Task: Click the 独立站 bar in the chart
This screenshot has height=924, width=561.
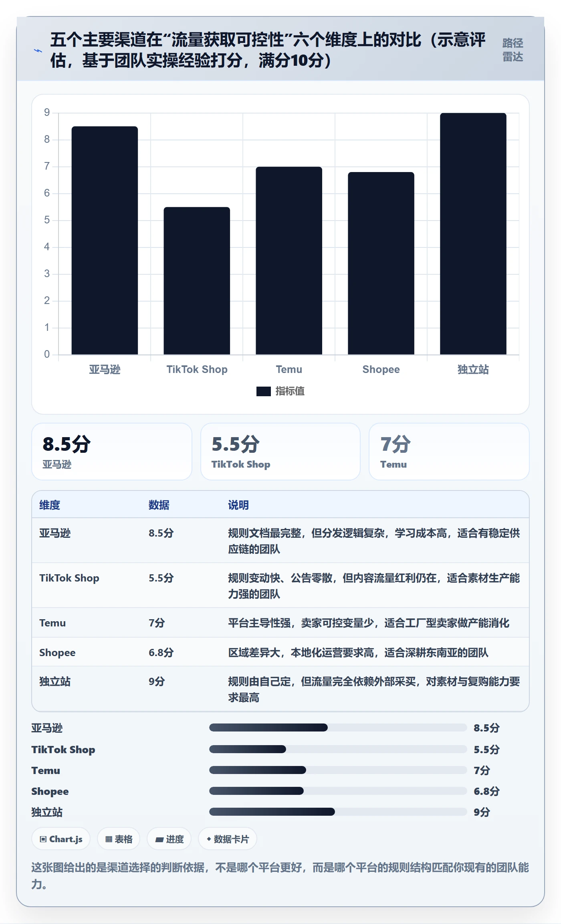Action: [473, 234]
